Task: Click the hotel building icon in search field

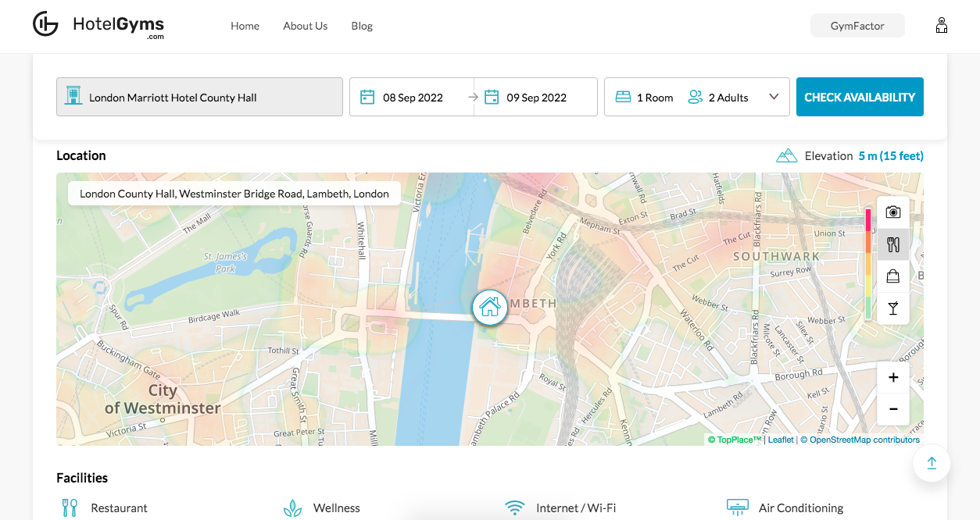Action: tap(73, 96)
